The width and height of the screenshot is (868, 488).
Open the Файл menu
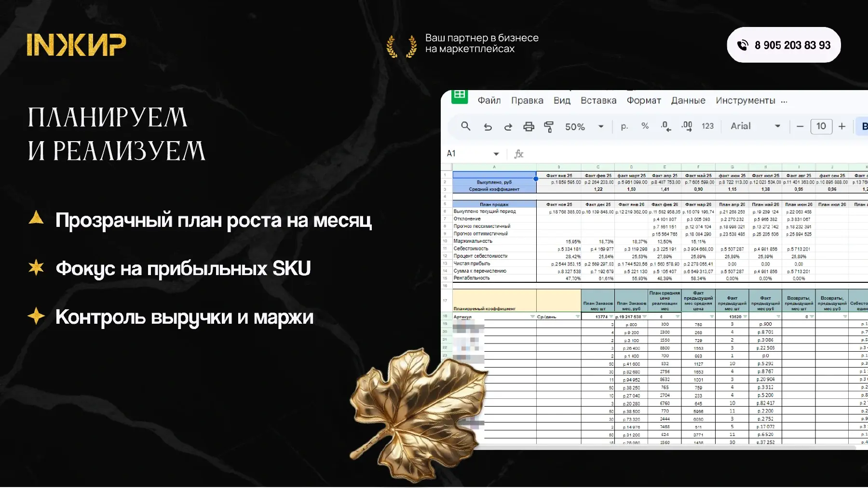point(489,100)
